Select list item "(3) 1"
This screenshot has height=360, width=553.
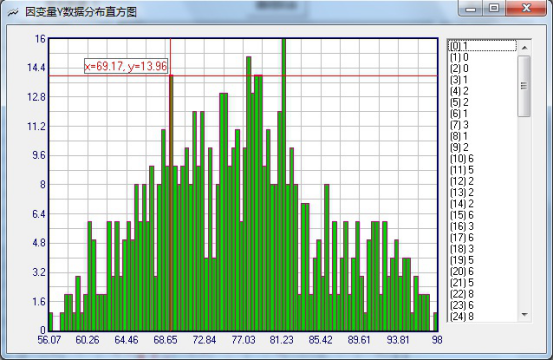coord(482,80)
